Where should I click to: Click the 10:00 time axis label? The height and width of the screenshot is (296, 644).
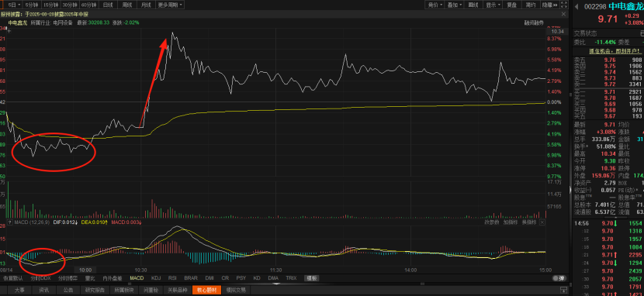point(85,270)
